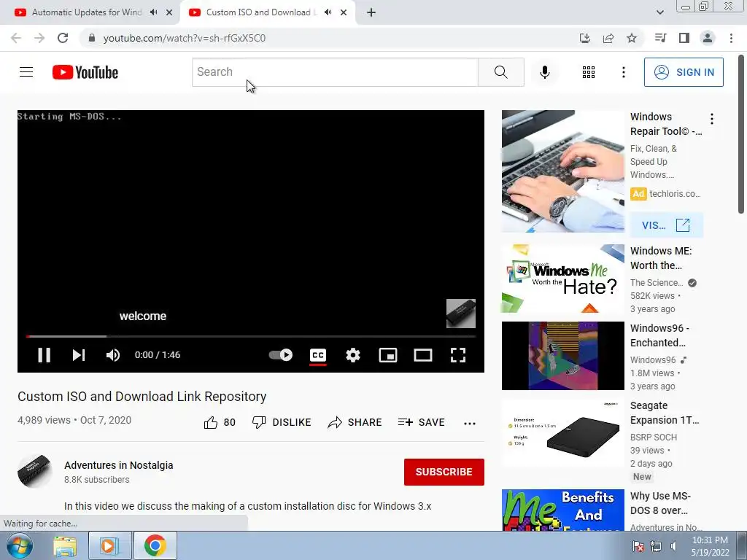This screenshot has height=560, width=747.
Task: Click channel watermark in video corner
Action: tap(461, 314)
